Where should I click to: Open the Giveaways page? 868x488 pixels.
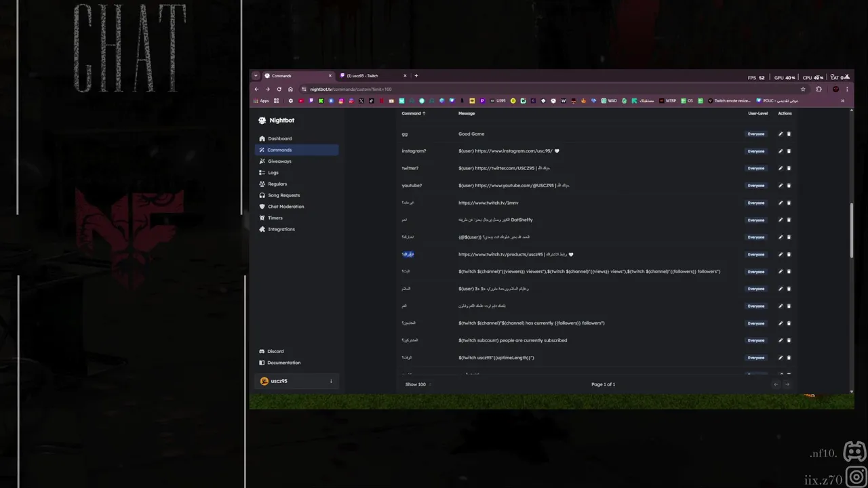296,161
